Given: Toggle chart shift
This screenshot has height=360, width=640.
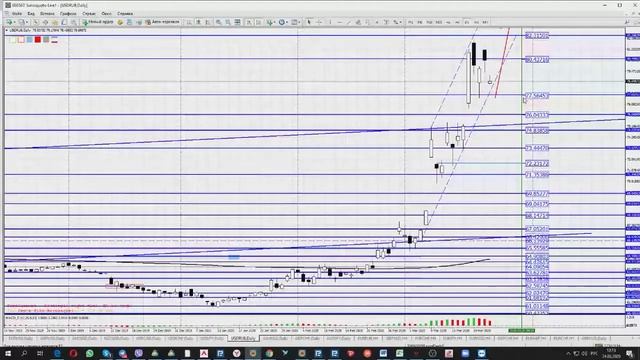Looking at the screenshot, I should 258,22.
